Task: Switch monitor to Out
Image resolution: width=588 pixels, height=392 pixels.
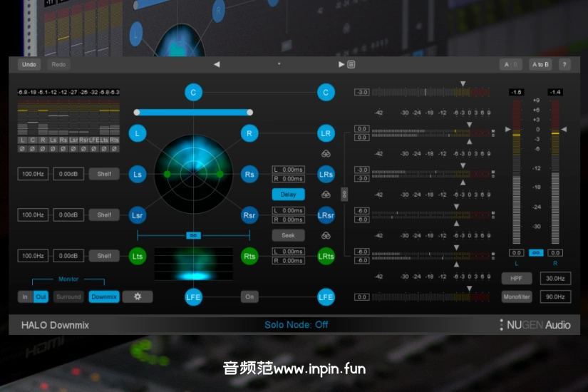Action: pyautogui.click(x=41, y=296)
